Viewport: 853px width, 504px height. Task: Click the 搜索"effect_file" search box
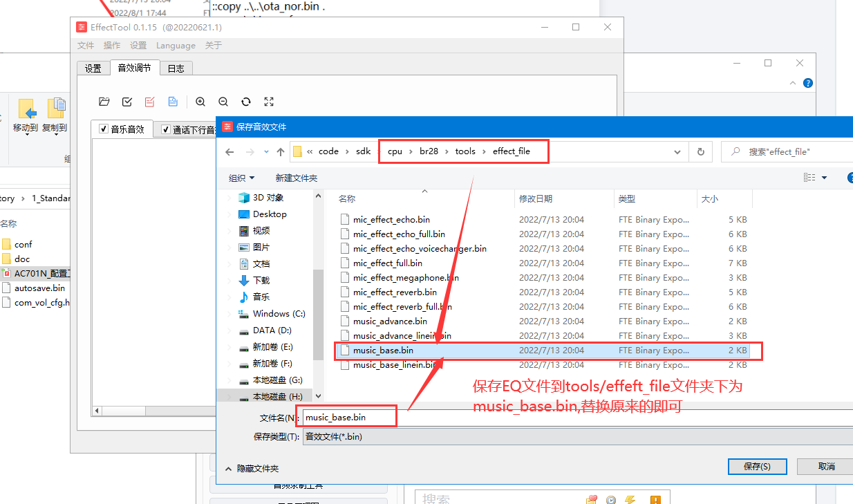787,151
